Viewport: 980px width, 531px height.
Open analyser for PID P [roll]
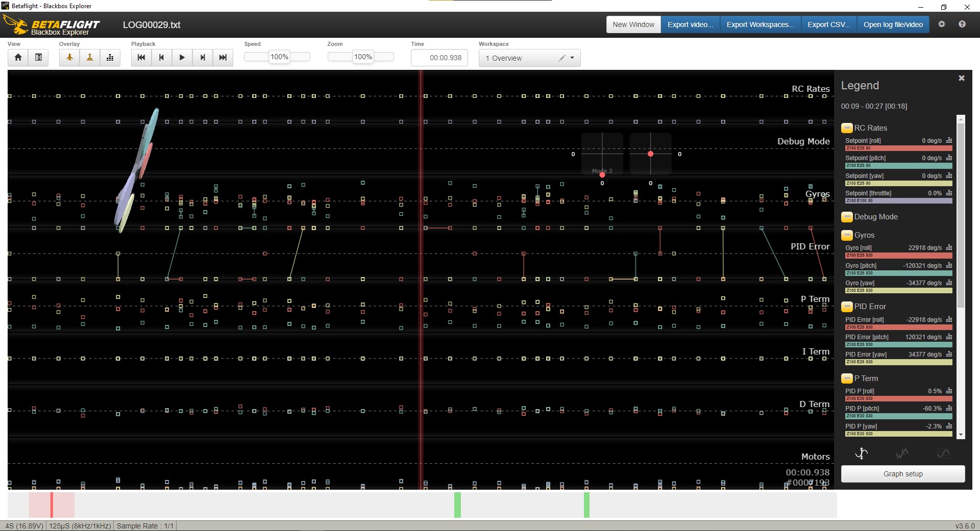pos(949,391)
